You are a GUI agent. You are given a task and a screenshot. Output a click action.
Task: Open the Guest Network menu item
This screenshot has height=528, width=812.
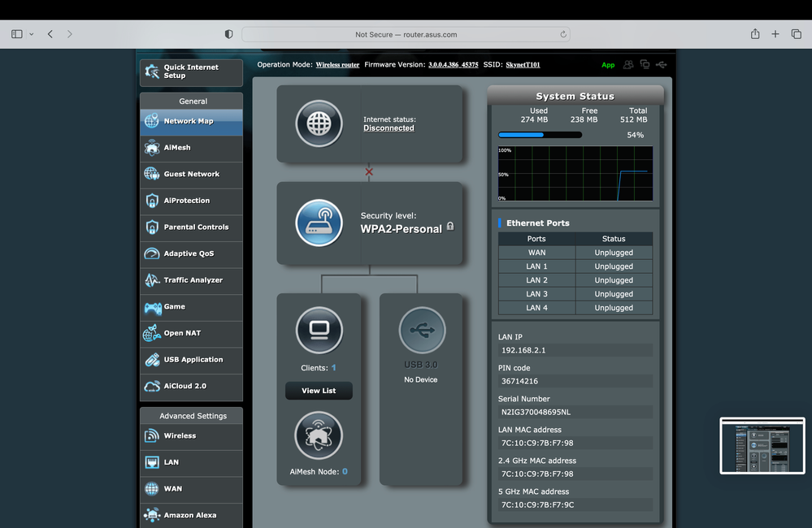click(x=191, y=174)
